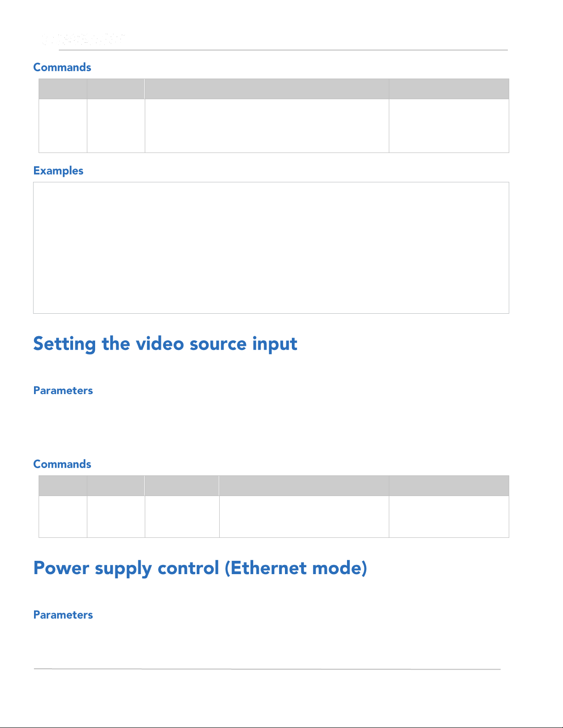
Task: Click Parameters heading under 'Setting the video source input'
Action: pos(63,391)
